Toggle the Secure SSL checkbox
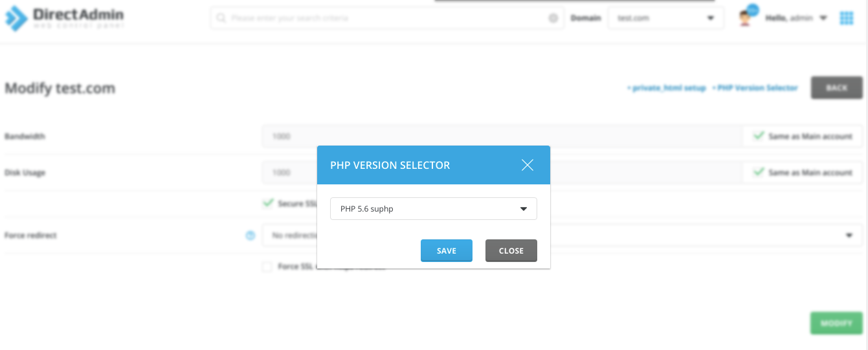Image resolution: width=868 pixels, height=350 pixels. pyautogui.click(x=267, y=203)
